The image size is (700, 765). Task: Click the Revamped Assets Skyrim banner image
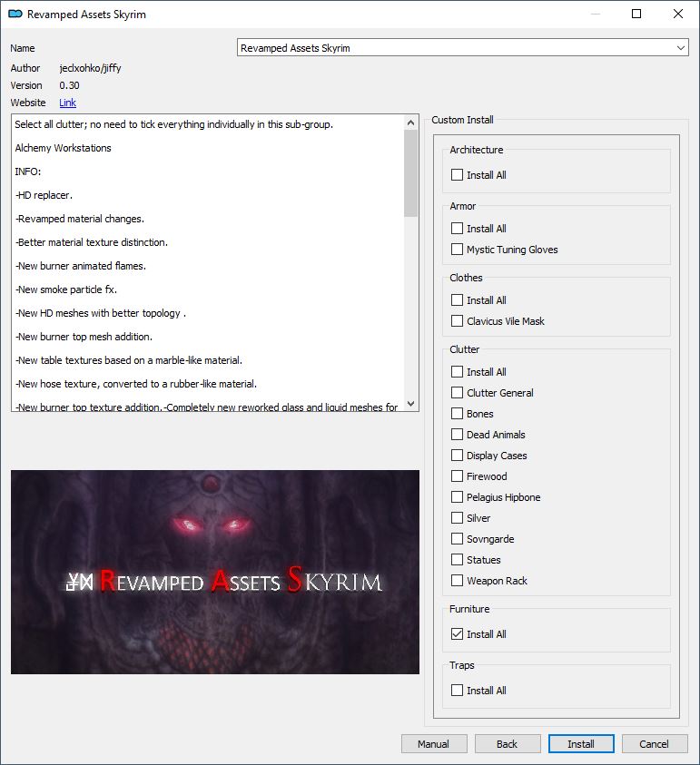(x=215, y=572)
